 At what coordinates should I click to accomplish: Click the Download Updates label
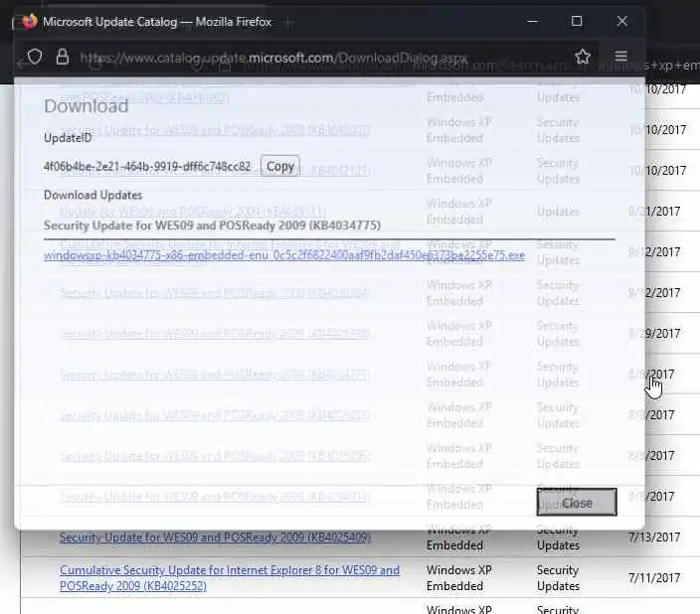click(92, 195)
